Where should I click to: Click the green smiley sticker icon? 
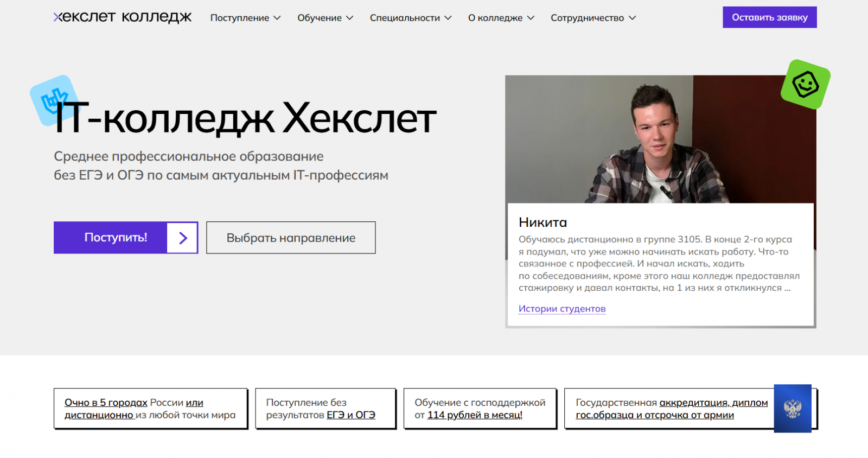click(806, 84)
